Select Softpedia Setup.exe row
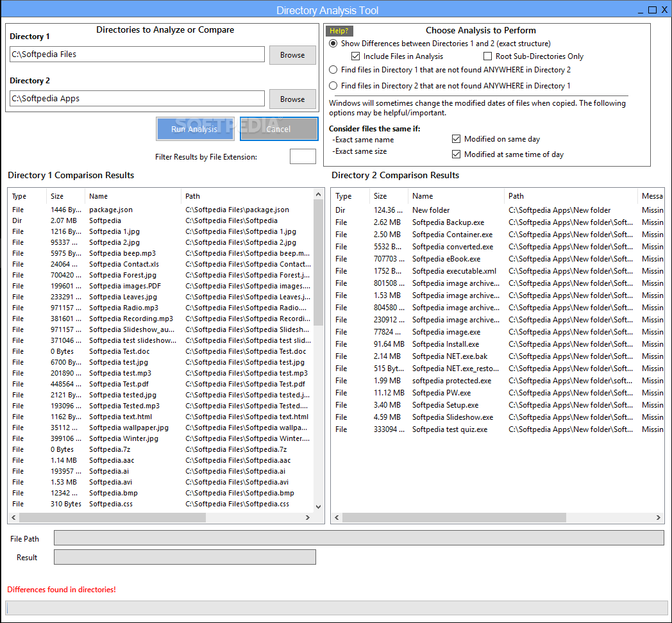672x623 pixels. (x=498, y=405)
